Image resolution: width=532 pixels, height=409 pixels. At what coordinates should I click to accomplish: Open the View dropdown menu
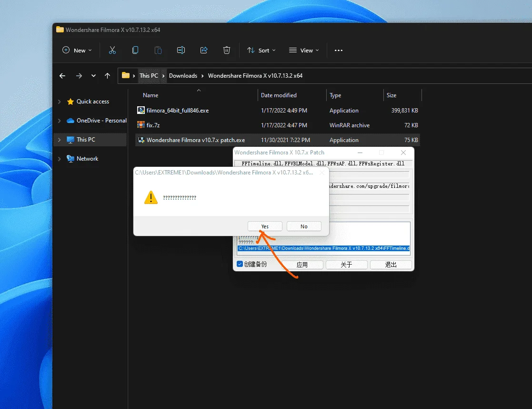(x=304, y=50)
